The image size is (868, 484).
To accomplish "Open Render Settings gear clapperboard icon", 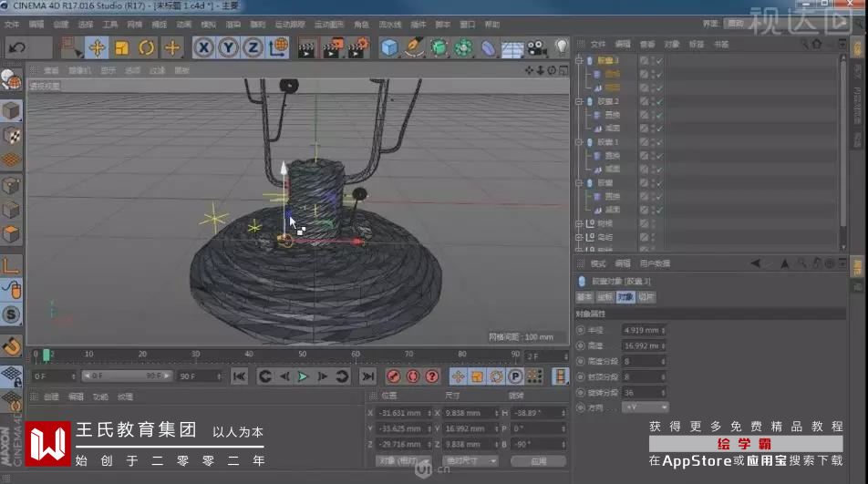I will 358,47.
